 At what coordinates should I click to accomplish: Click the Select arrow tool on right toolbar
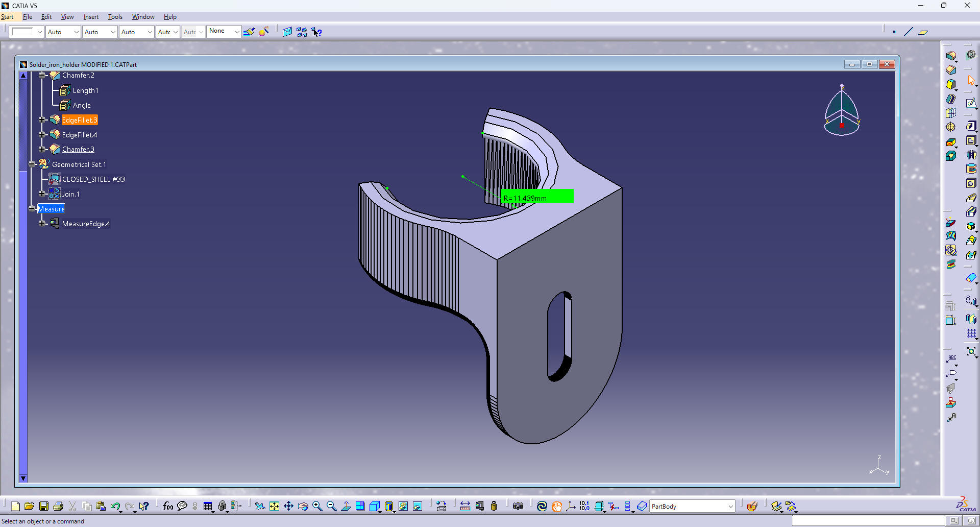tap(971, 81)
